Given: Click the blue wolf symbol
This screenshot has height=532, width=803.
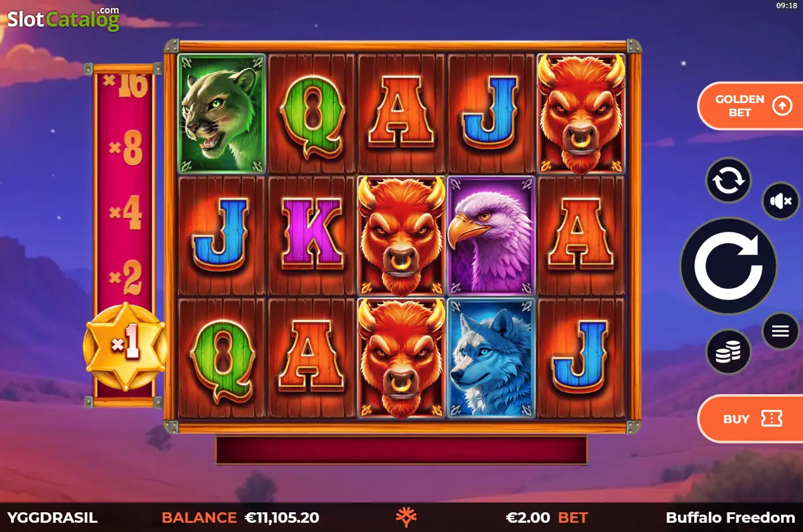Looking at the screenshot, I should tap(491, 358).
